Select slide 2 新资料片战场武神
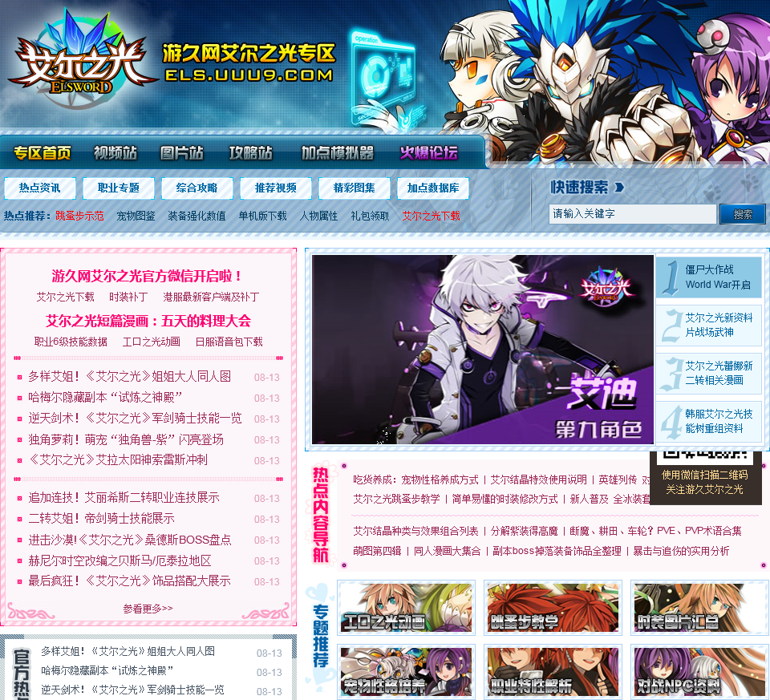The width and height of the screenshot is (770, 700). pos(708,325)
